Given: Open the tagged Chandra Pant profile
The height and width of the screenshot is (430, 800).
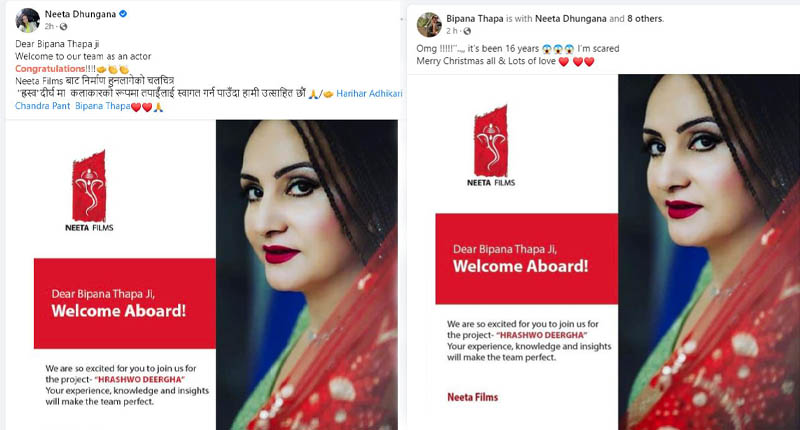Looking at the screenshot, I should tap(42, 106).
